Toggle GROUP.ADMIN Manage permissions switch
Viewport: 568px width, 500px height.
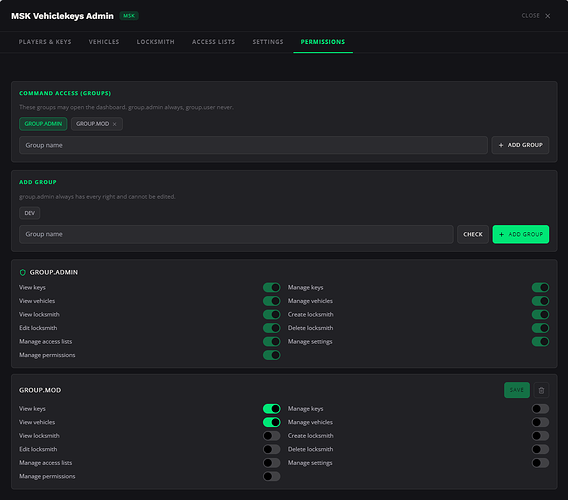coord(272,355)
